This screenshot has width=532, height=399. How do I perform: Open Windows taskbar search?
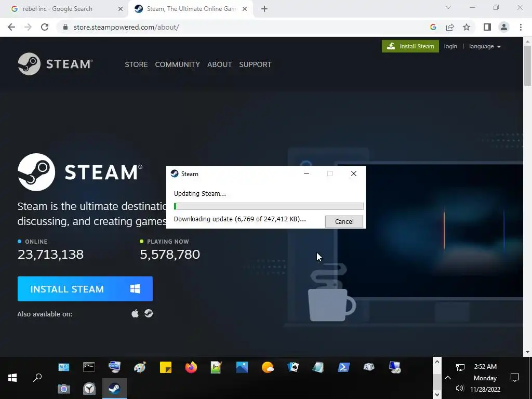[37, 378]
